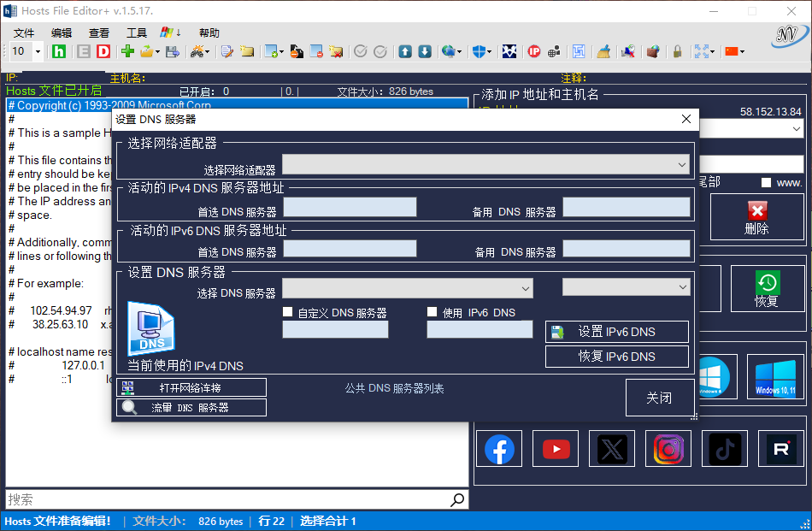812x531 pixels.
Task: Enable the 自定义 DNS 服务器 checkbox
Action: click(288, 311)
